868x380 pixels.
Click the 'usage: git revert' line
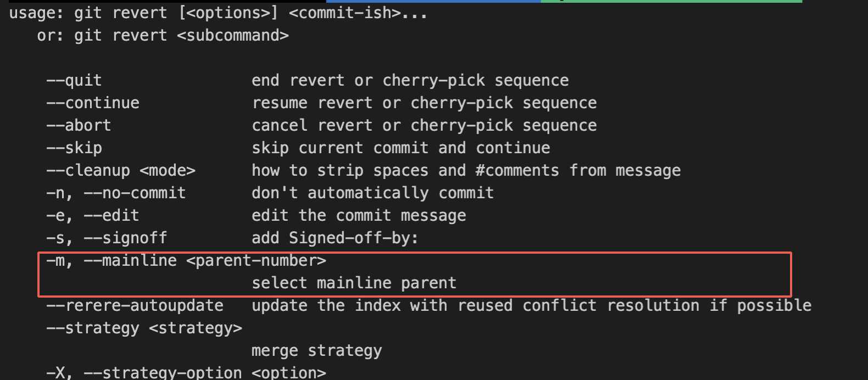(218, 13)
